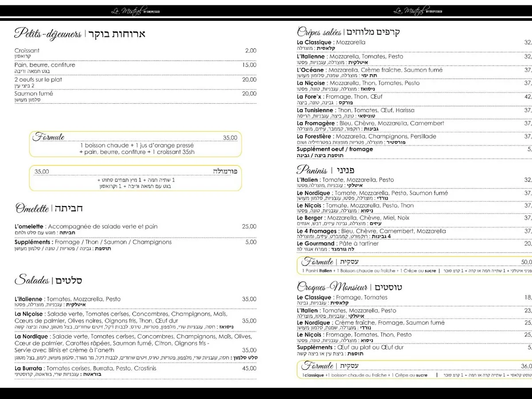Click the Paninis section heading
Screen dimensions: 532x399
312,170
